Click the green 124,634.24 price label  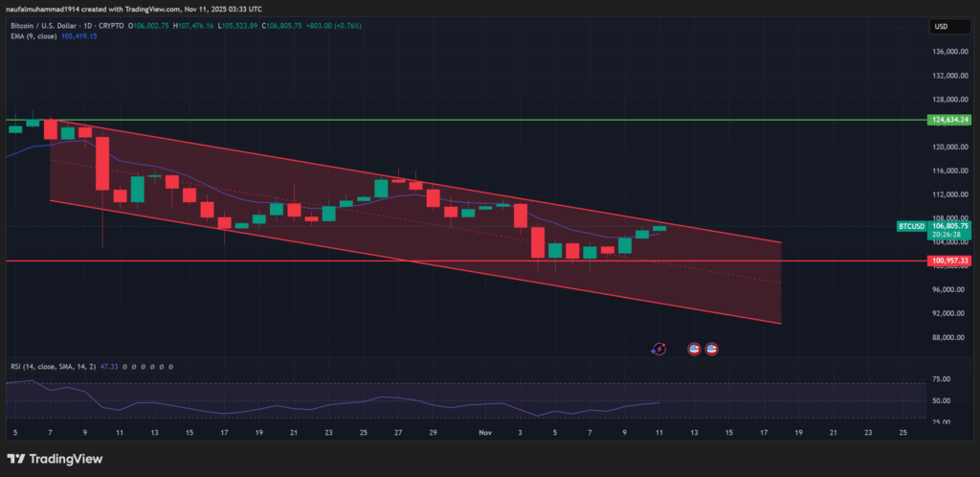(x=948, y=120)
